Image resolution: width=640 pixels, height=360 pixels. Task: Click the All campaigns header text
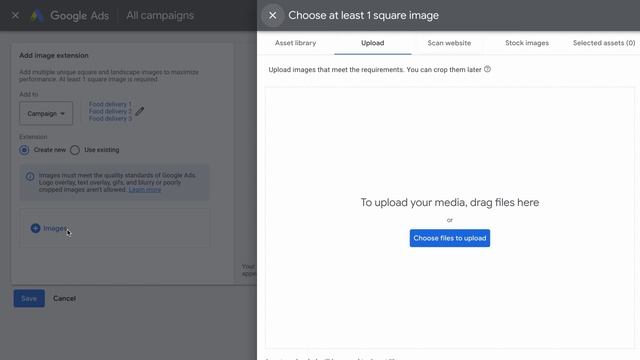tap(160, 16)
